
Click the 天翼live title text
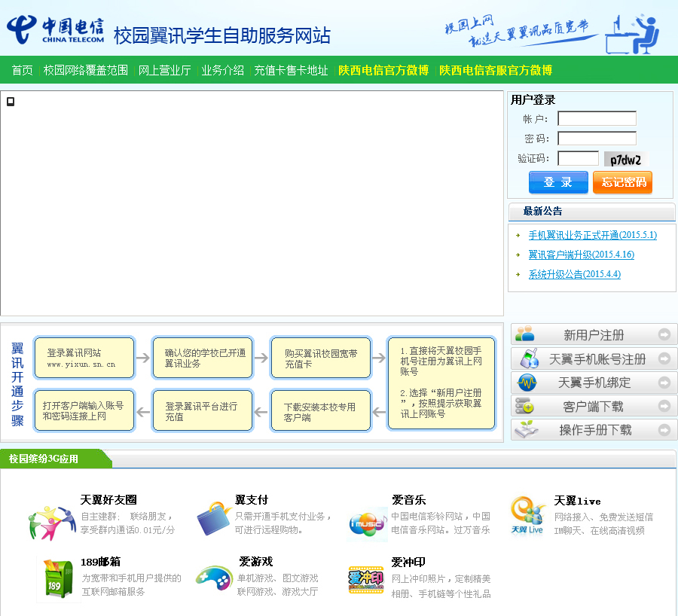(577, 501)
